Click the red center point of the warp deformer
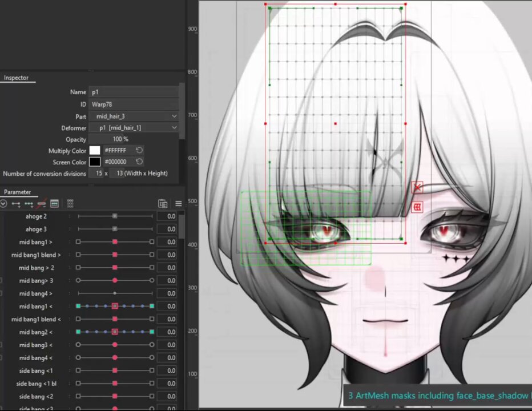The image size is (532, 411). pyautogui.click(x=336, y=123)
